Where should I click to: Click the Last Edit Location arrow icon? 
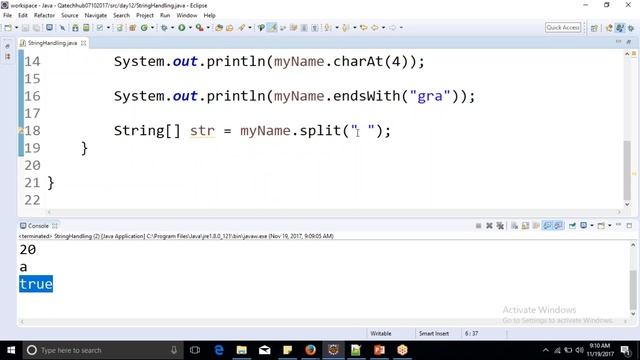click(x=363, y=28)
